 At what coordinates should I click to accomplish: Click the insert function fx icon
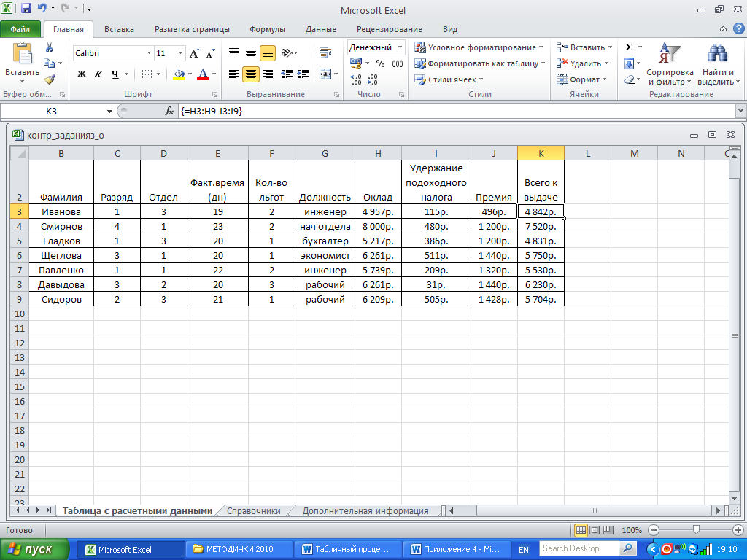tap(169, 111)
